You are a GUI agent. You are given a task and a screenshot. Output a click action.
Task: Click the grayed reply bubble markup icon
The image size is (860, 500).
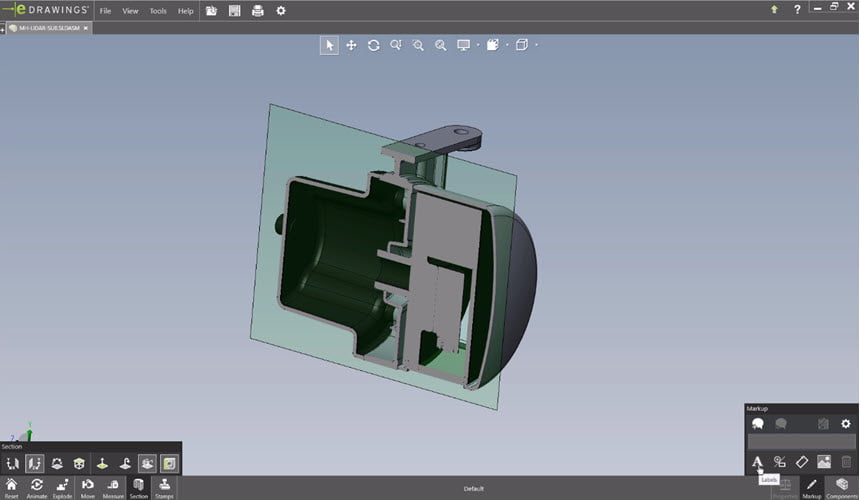[781, 423]
